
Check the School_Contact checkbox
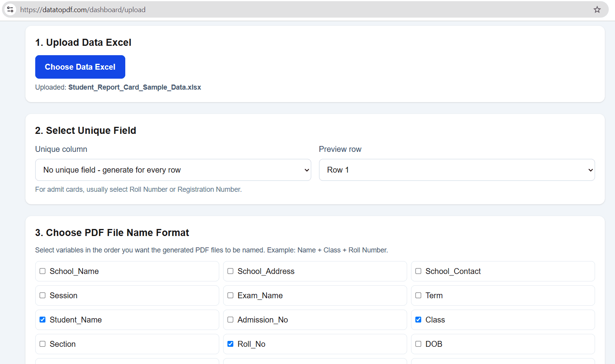[x=418, y=271]
